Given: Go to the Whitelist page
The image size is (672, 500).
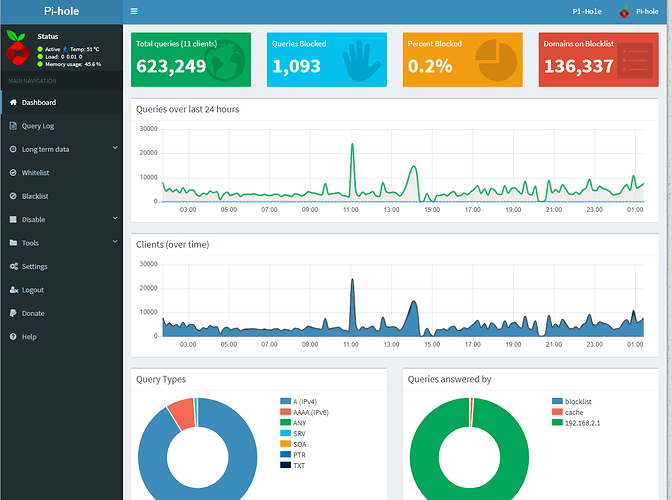Looking at the screenshot, I should 62,173.
